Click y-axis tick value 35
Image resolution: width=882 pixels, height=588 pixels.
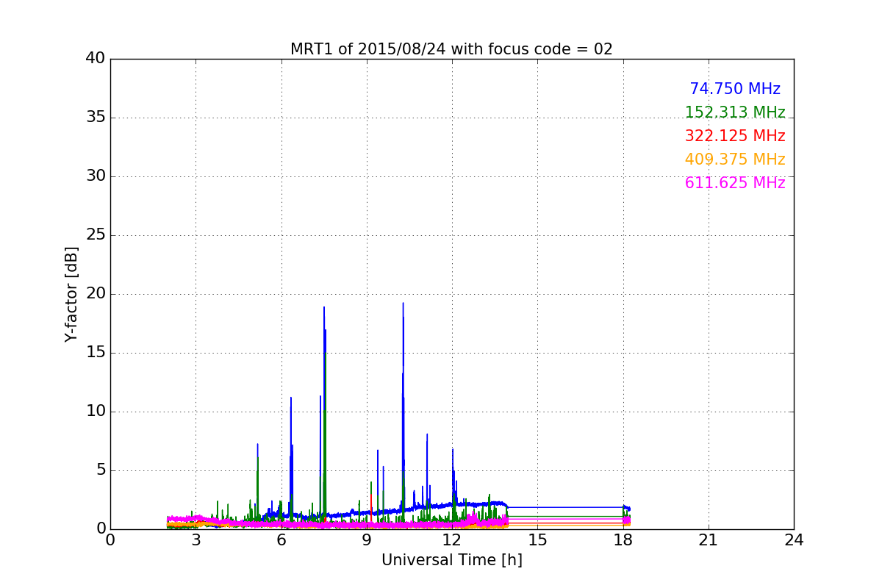[96, 118]
